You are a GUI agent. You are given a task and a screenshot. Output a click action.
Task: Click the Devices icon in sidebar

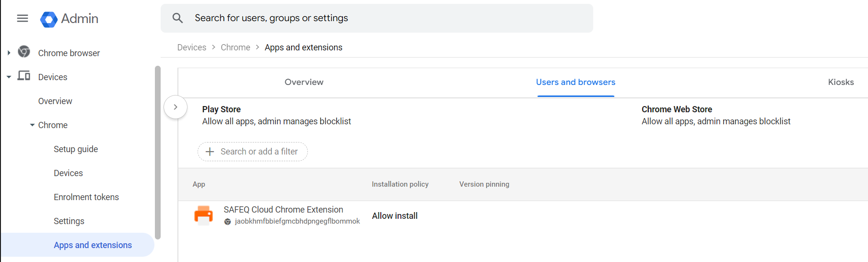point(24,76)
